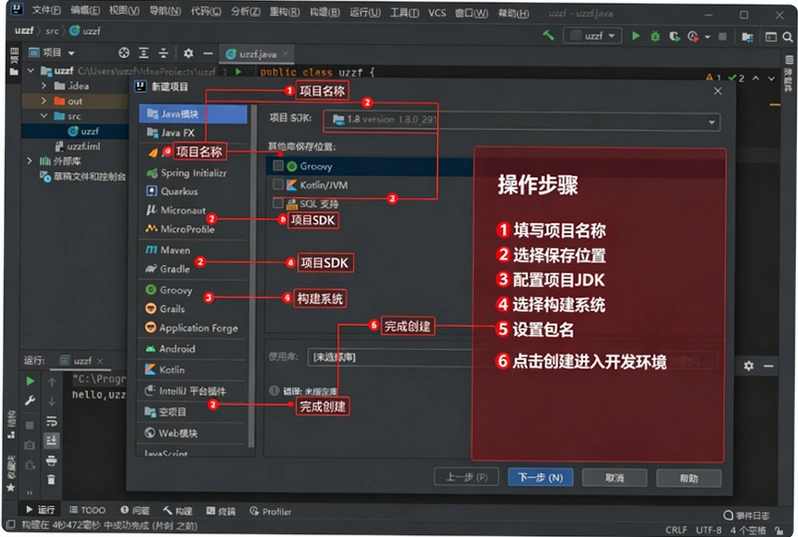Screen dimensions: 798x537
Task: Click the project type list scrollbar
Action: 251,275
